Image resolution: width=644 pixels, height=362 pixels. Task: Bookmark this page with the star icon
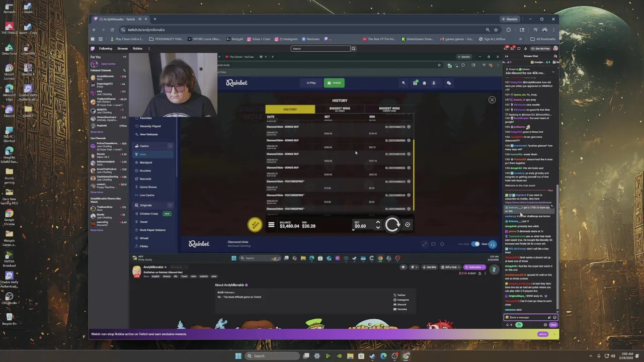[x=496, y=30]
